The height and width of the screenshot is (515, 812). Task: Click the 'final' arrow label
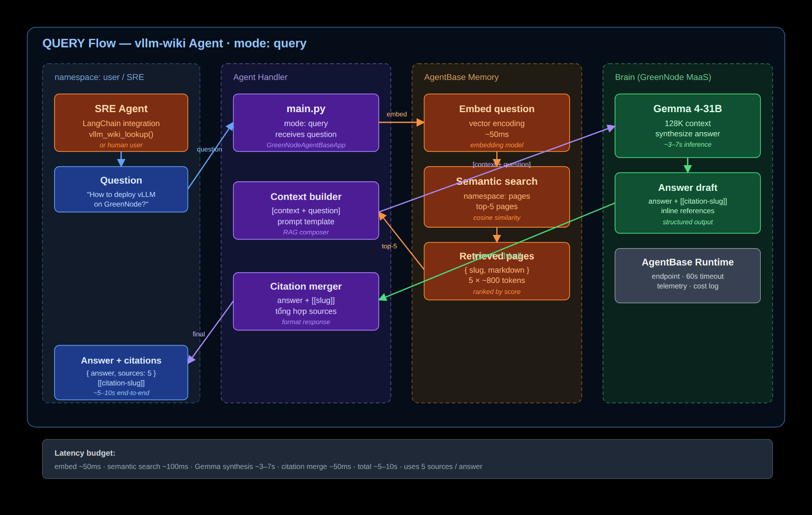(x=199, y=334)
